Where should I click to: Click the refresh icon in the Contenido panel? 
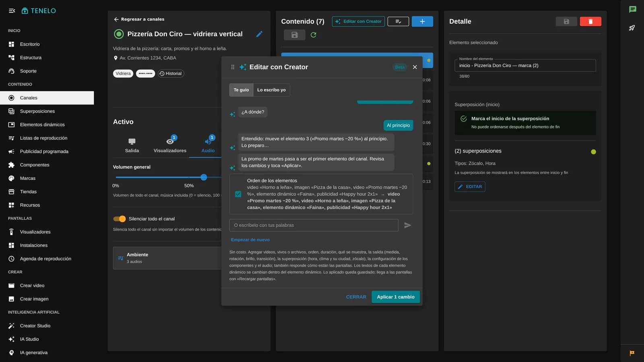314,35
